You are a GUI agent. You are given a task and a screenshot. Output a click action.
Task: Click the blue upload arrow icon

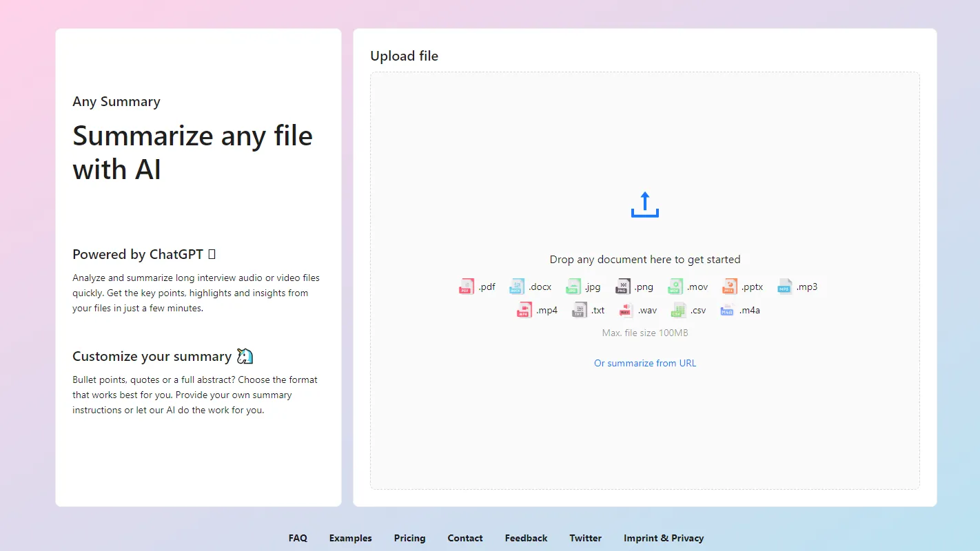point(644,204)
